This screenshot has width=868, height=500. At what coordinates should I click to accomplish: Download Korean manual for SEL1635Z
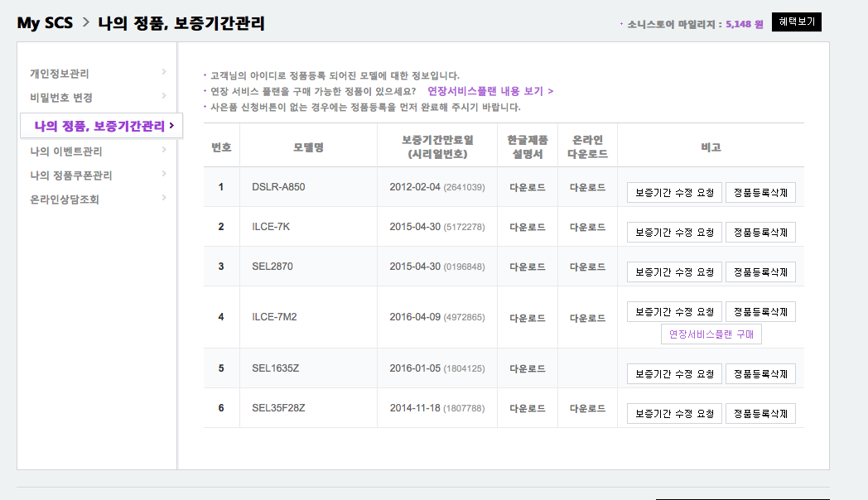tap(527, 368)
